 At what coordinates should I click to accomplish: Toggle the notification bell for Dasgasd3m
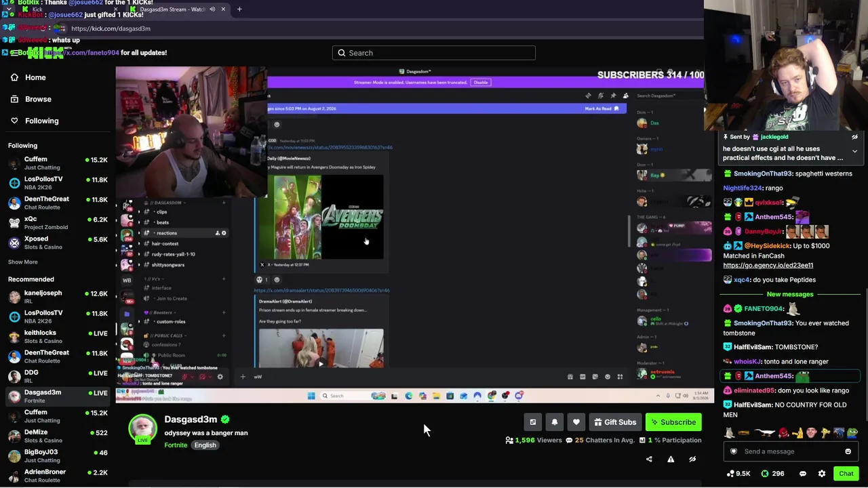click(555, 422)
